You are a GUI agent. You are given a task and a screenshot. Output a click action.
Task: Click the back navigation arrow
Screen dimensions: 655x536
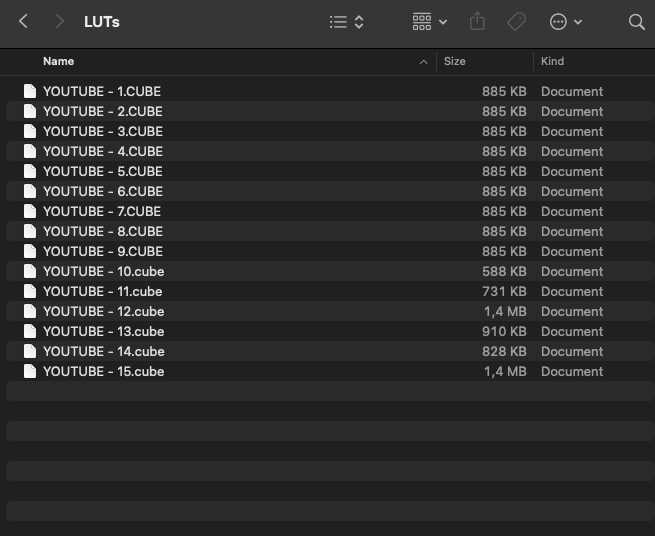pyautogui.click(x=23, y=21)
